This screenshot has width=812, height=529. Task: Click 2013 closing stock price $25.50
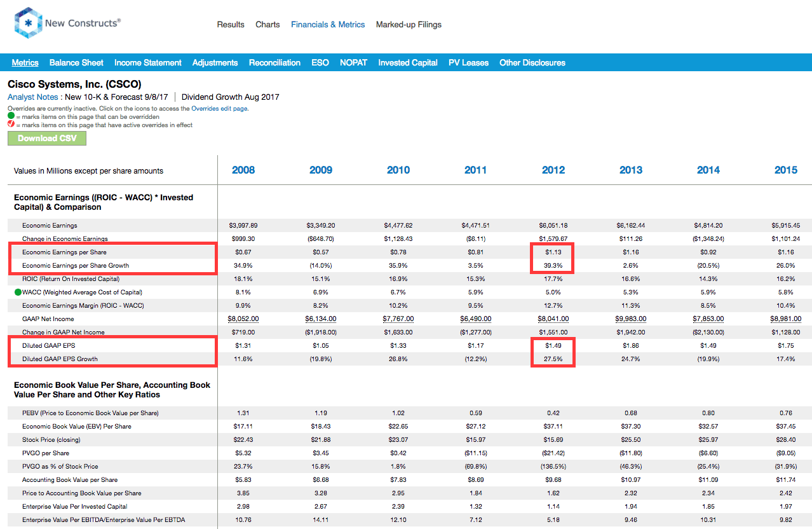tap(631, 440)
